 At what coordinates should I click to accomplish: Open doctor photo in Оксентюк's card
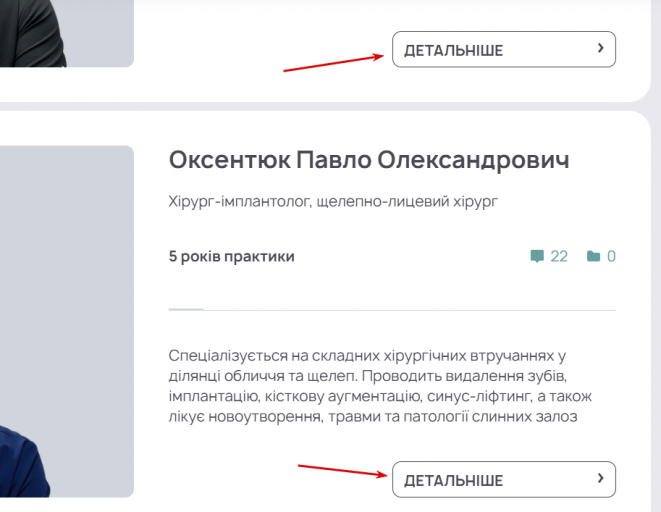tap(67, 322)
